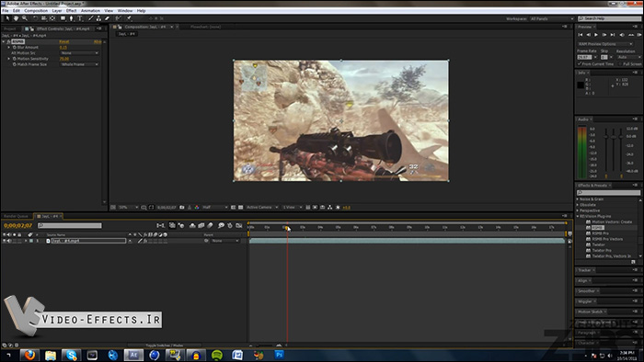Toggle From Current Time checkbox
Viewport: 644px width, 362px height.
pos(580,64)
